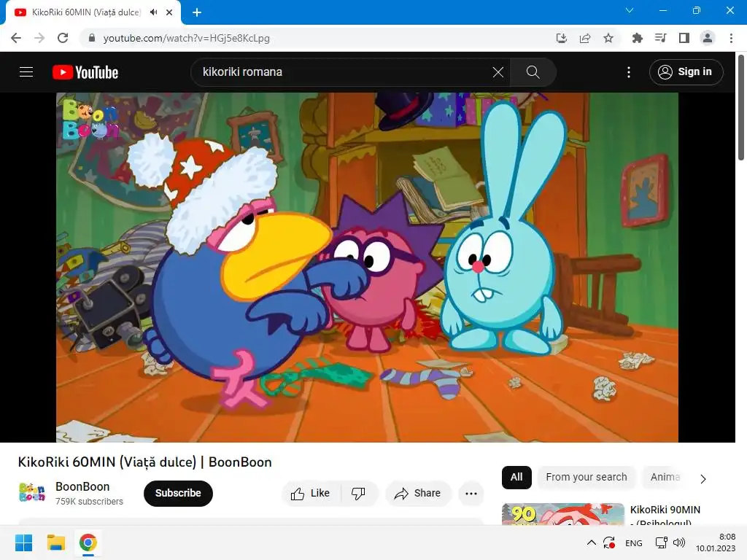
Task: Open the Chrome profile avatar
Action: (708, 38)
